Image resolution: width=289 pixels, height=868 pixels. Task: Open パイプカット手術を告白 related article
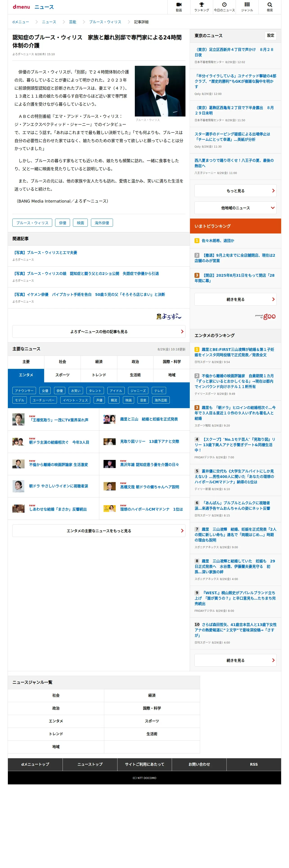click(89, 295)
